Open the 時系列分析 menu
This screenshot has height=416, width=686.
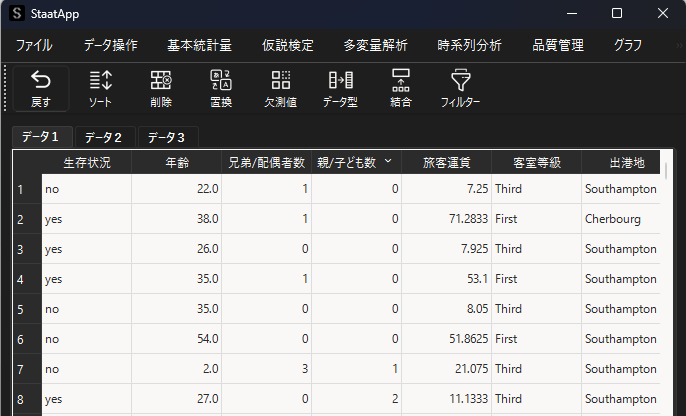coord(469,45)
